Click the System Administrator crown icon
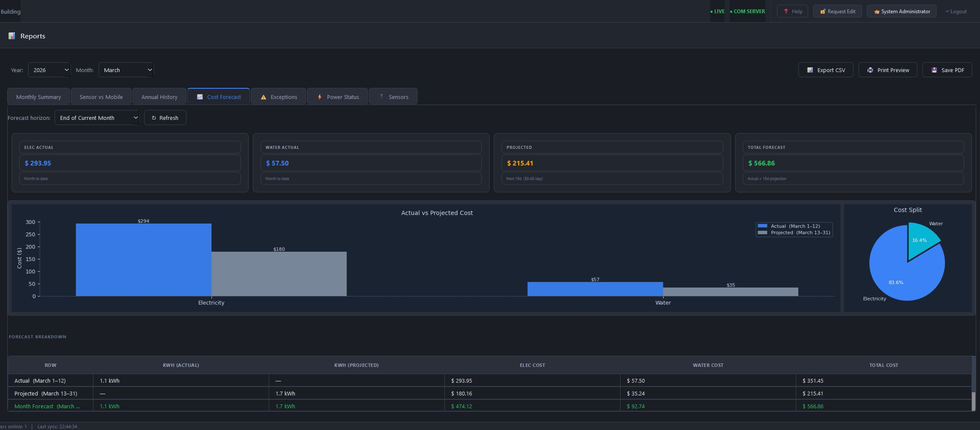The height and width of the screenshot is (430, 980). point(877,12)
